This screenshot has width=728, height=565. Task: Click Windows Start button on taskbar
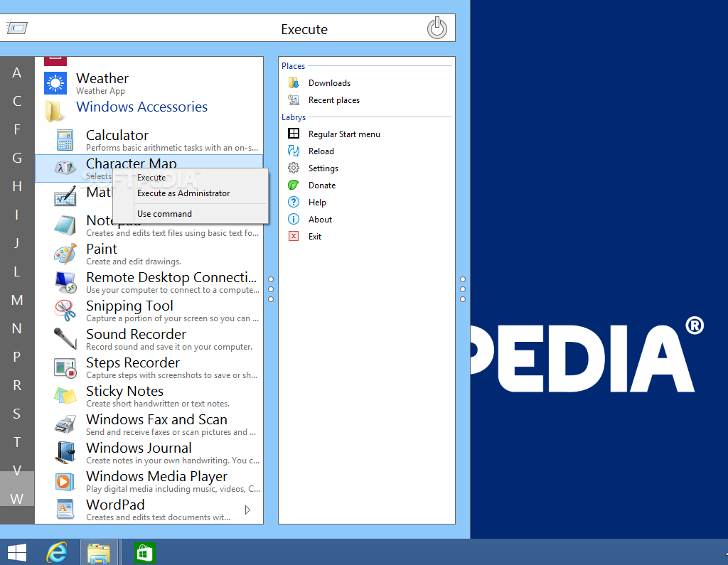[x=17, y=552]
